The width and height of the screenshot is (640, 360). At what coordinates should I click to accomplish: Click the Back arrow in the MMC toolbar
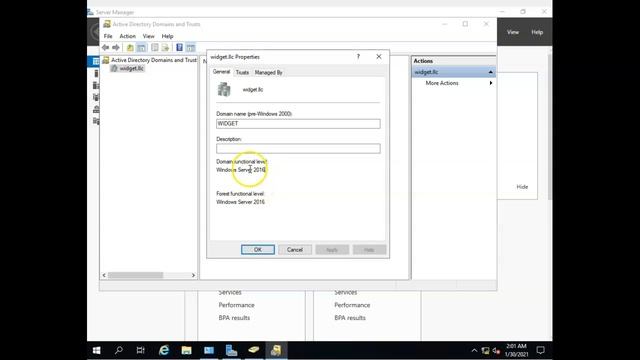(x=105, y=48)
